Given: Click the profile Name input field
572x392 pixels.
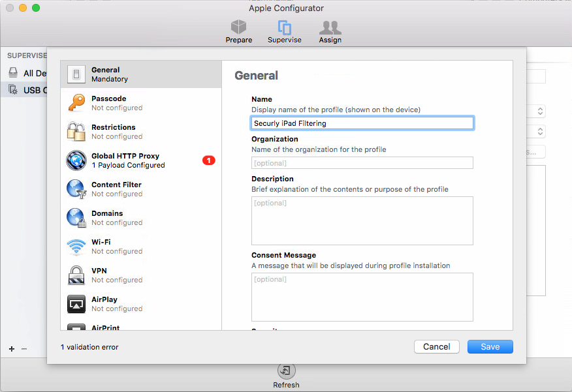Looking at the screenshot, I should click(362, 123).
